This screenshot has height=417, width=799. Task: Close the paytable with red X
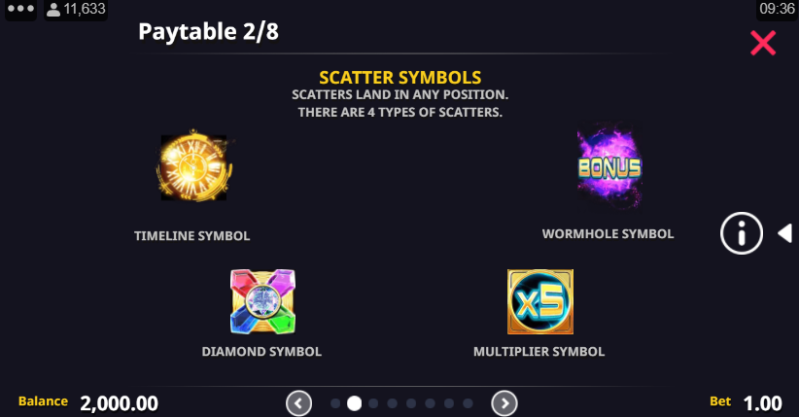(763, 43)
